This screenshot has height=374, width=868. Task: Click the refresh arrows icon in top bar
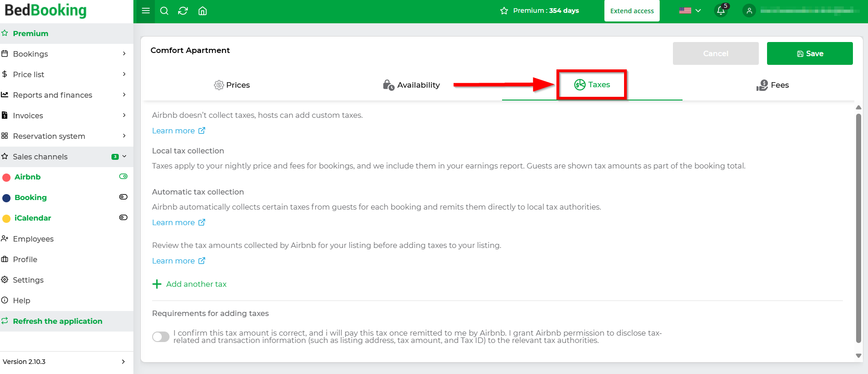[x=183, y=11]
